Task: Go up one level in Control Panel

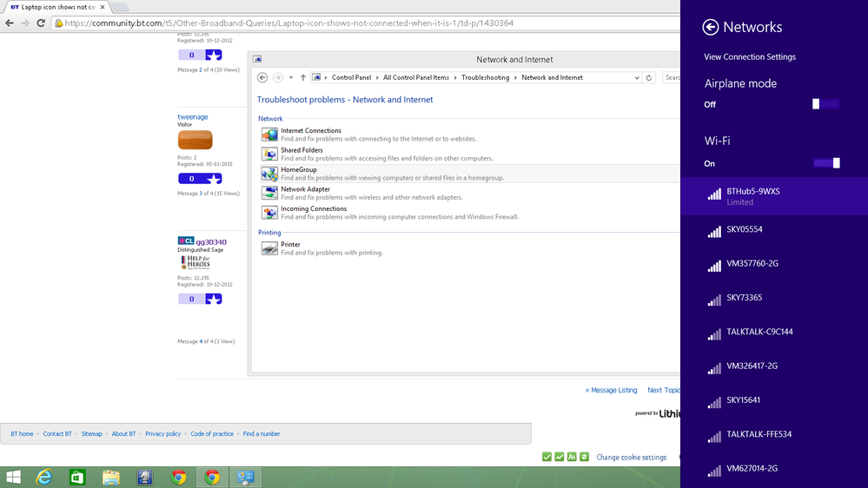Action: (x=303, y=77)
